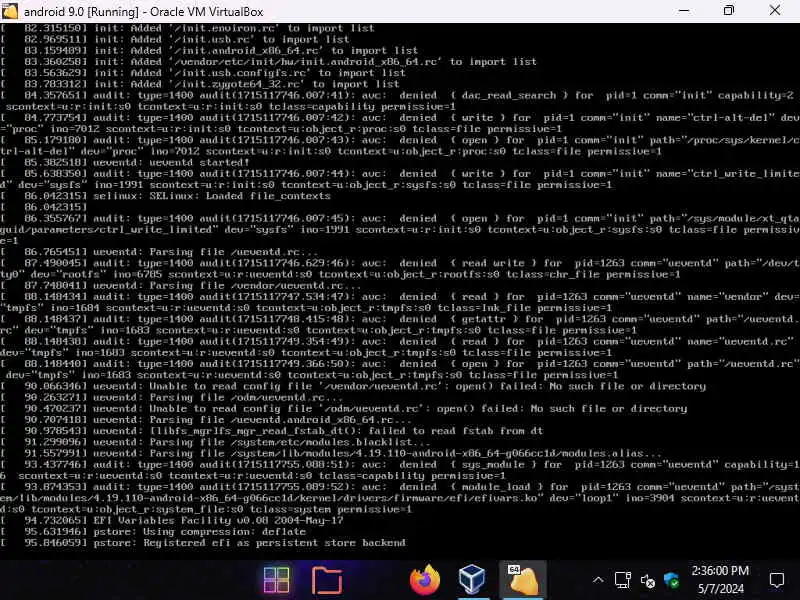
Task: Launch Firefox from the taskbar
Action: point(424,580)
